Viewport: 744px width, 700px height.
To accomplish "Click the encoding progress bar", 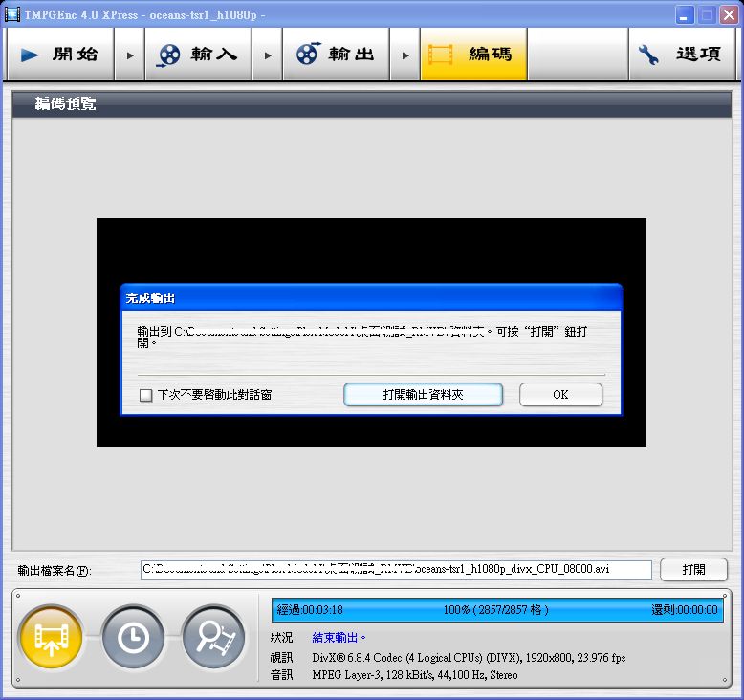I will (x=497, y=610).
